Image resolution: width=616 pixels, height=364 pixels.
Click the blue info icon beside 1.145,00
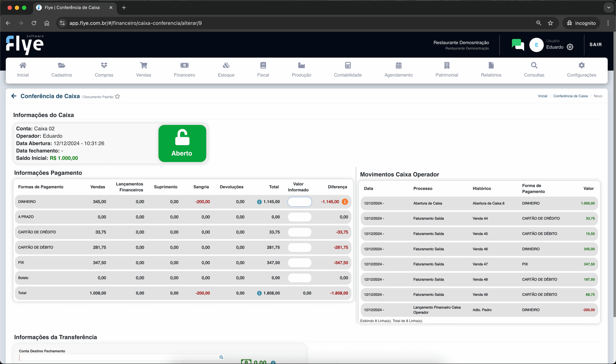click(x=259, y=202)
